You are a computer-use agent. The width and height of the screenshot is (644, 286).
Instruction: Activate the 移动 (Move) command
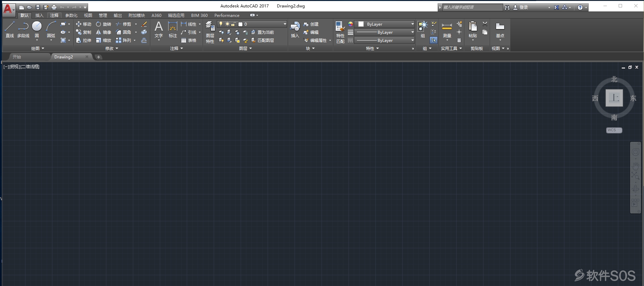(83, 24)
